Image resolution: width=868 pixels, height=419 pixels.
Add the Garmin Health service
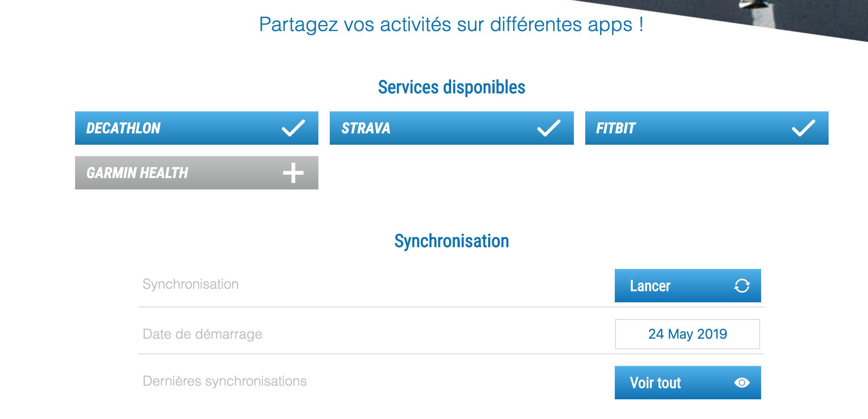click(197, 173)
